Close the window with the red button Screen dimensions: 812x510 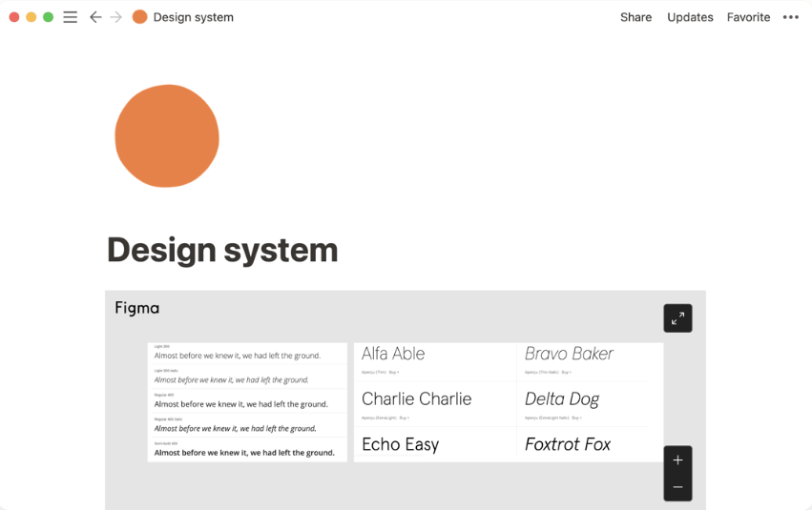pyautogui.click(x=14, y=17)
